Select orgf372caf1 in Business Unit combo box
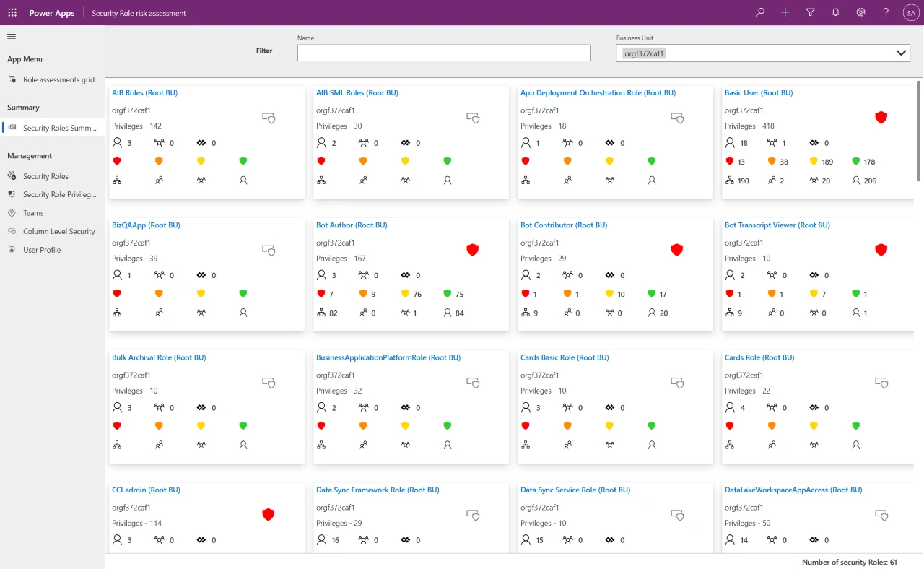 point(645,53)
